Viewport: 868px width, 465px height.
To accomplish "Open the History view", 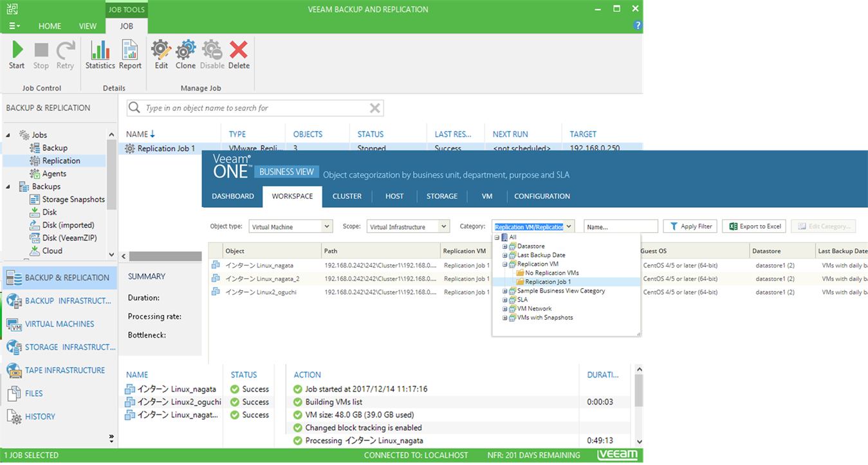I will [x=59, y=417].
